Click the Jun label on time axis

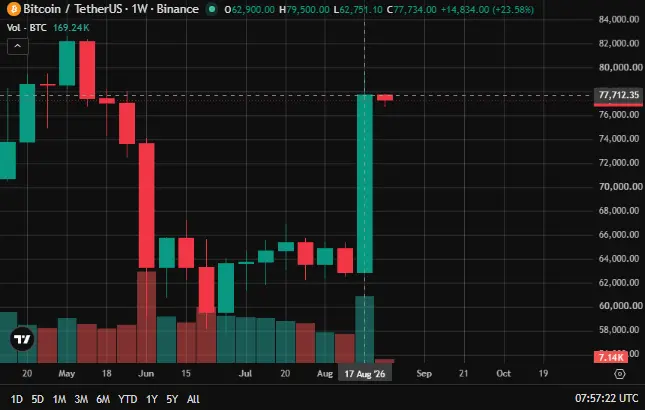pyautogui.click(x=146, y=373)
